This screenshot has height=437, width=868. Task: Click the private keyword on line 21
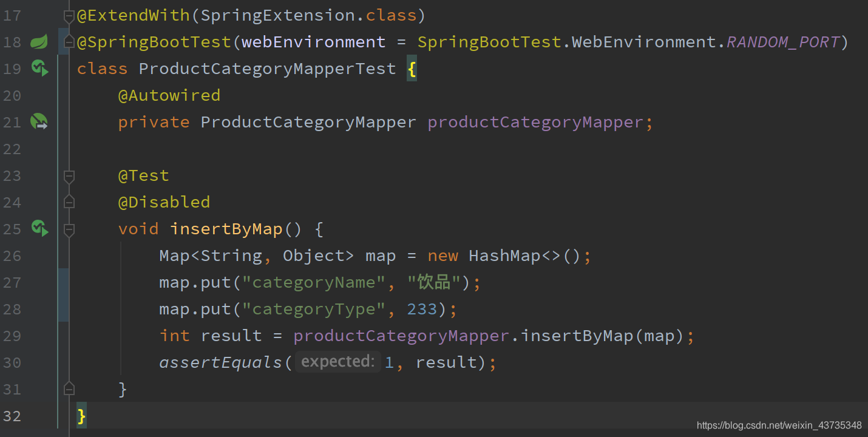[x=154, y=122]
